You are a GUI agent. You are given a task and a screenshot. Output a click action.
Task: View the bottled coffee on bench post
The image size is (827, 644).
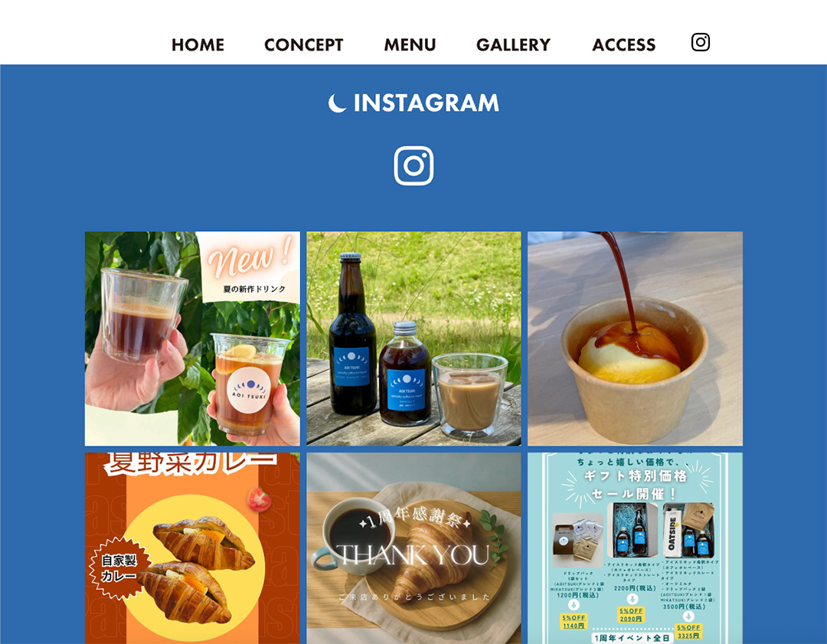point(413,338)
